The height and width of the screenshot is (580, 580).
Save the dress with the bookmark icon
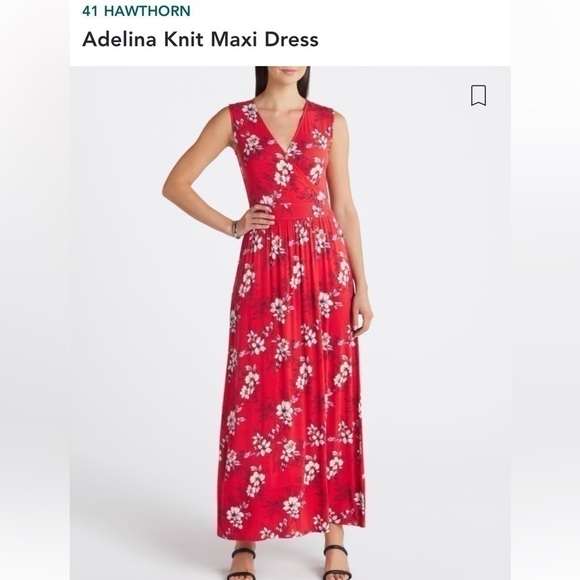tap(478, 95)
